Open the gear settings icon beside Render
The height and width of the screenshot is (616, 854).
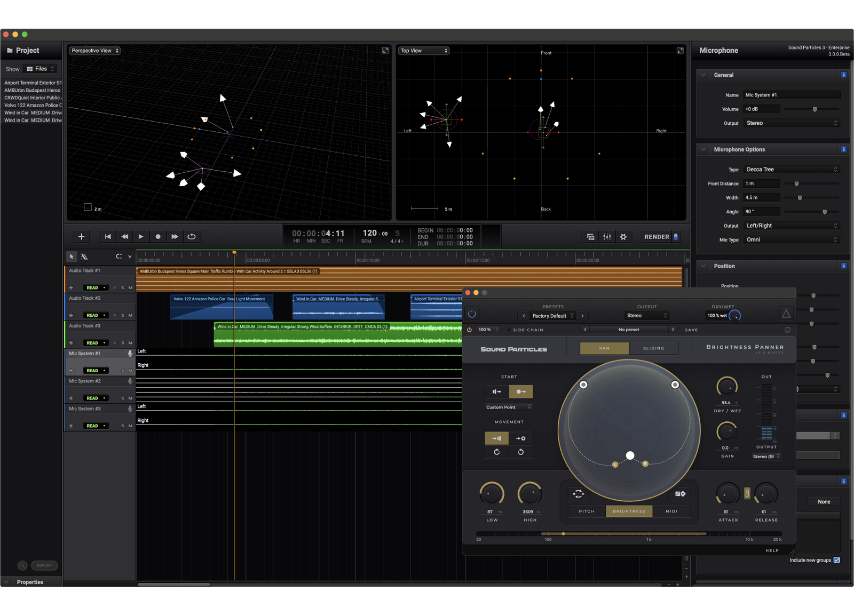(623, 237)
